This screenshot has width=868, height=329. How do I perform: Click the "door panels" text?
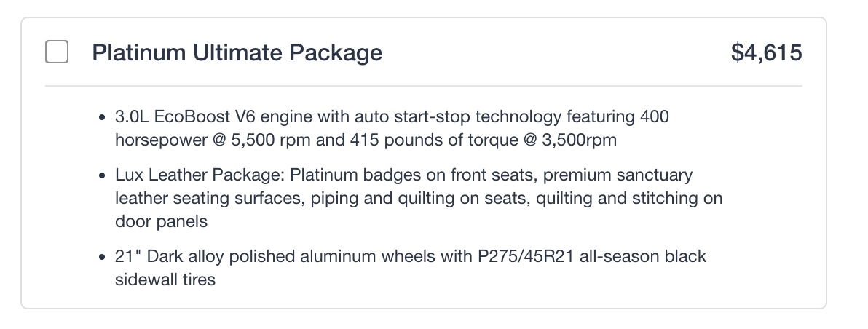pos(161,222)
